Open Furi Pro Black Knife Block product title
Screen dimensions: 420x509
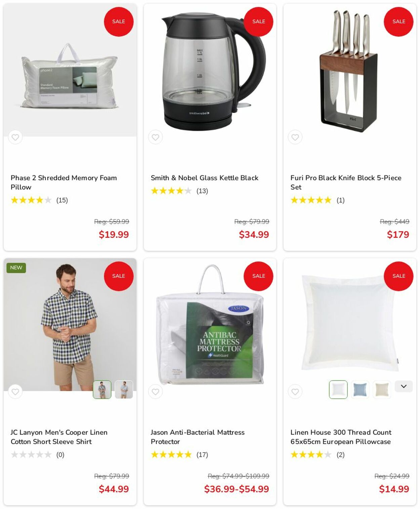pos(346,182)
